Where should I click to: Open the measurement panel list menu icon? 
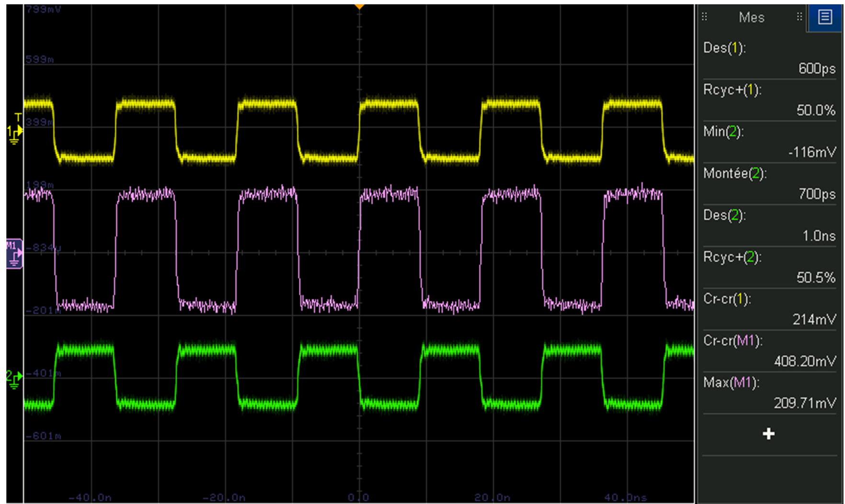point(825,18)
